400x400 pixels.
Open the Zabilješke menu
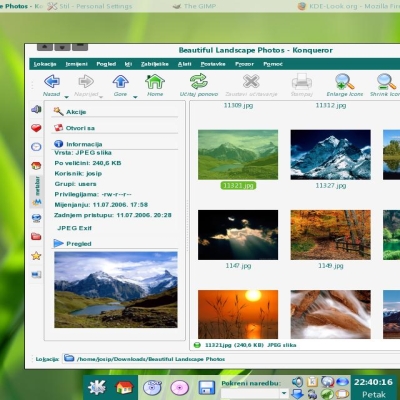click(155, 64)
